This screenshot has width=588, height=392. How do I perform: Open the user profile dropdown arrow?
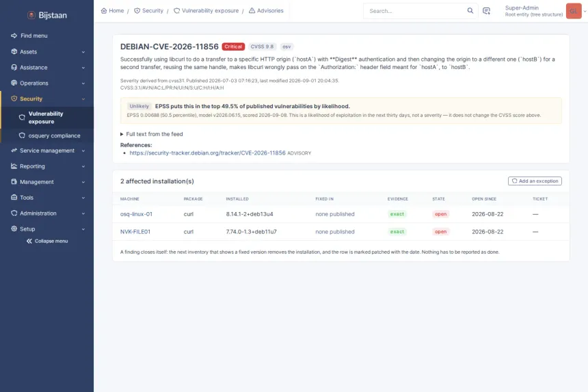tap(585, 11)
